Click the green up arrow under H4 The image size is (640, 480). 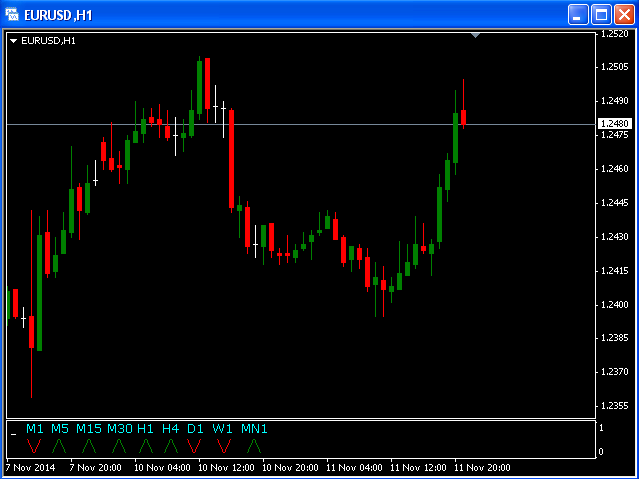pyautogui.click(x=171, y=446)
